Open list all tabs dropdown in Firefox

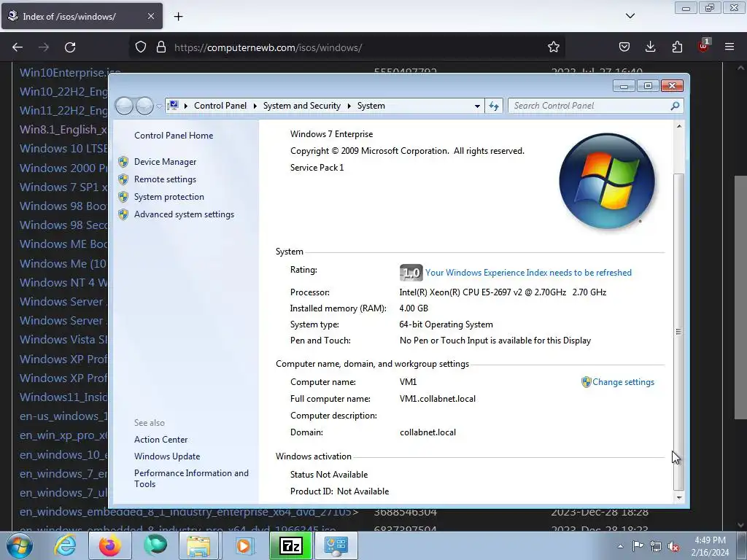(630, 16)
